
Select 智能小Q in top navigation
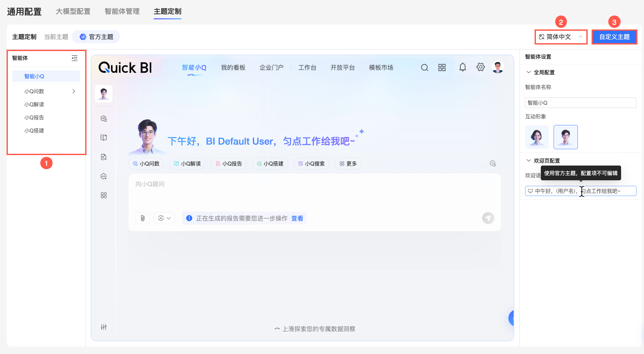194,67
